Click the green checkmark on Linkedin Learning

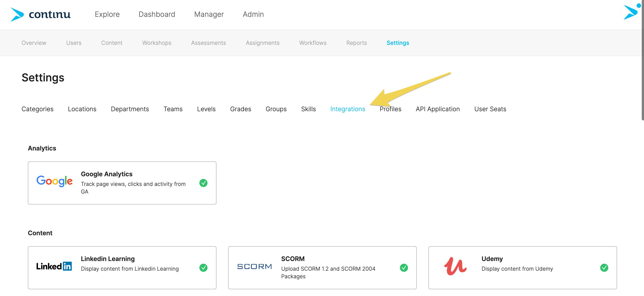coord(203,268)
